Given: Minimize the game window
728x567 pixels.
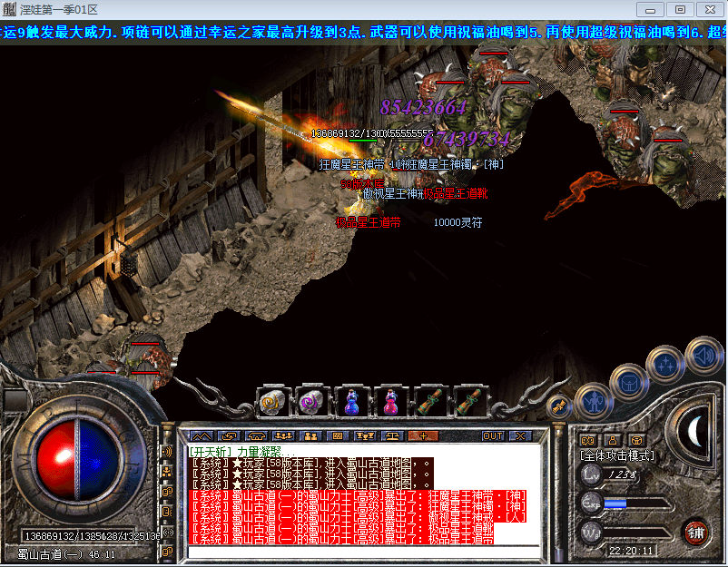Looking at the screenshot, I should [x=650, y=10].
